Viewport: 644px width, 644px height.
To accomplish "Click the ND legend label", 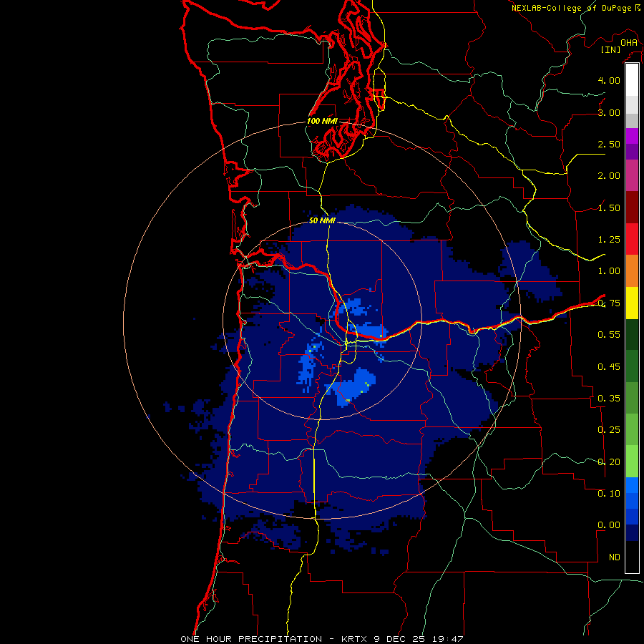I will click(615, 557).
